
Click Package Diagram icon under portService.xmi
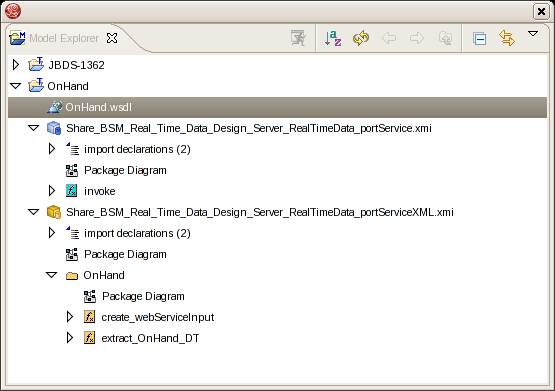pos(72,170)
